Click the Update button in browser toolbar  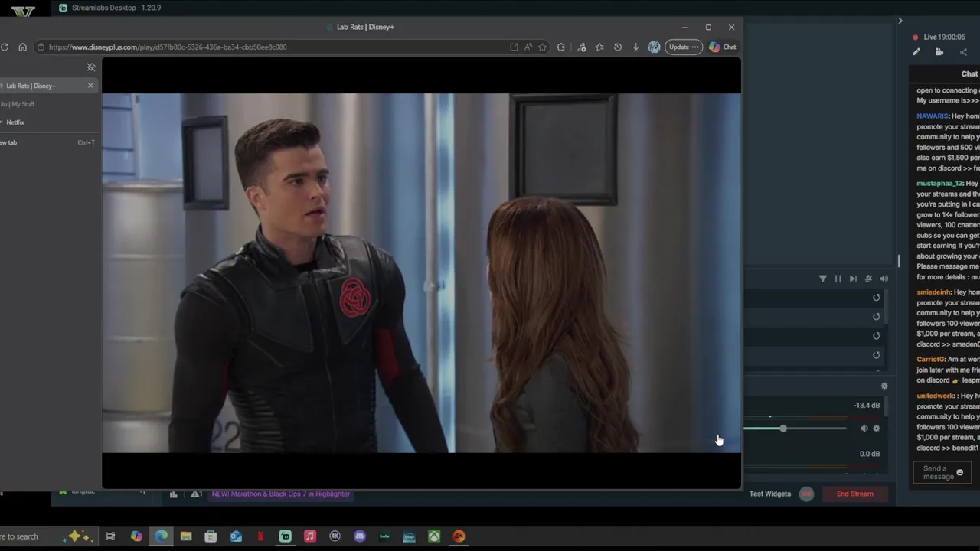click(684, 47)
